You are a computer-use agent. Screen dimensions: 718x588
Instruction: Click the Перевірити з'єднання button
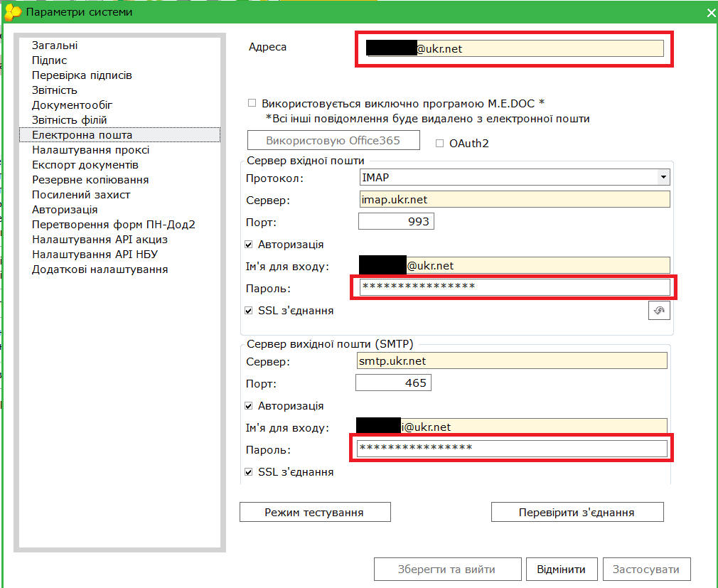pyautogui.click(x=577, y=512)
